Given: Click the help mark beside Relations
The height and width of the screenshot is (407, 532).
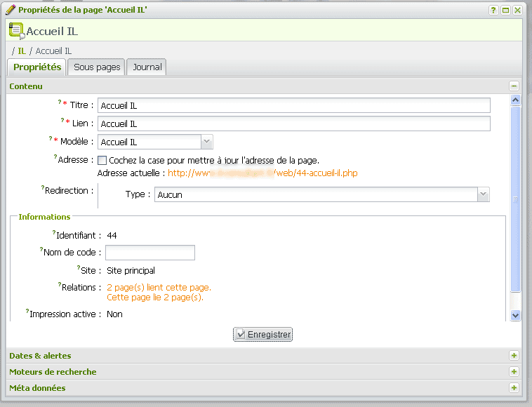Looking at the screenshot, I should pyautogui.click(x=60, y=285).
